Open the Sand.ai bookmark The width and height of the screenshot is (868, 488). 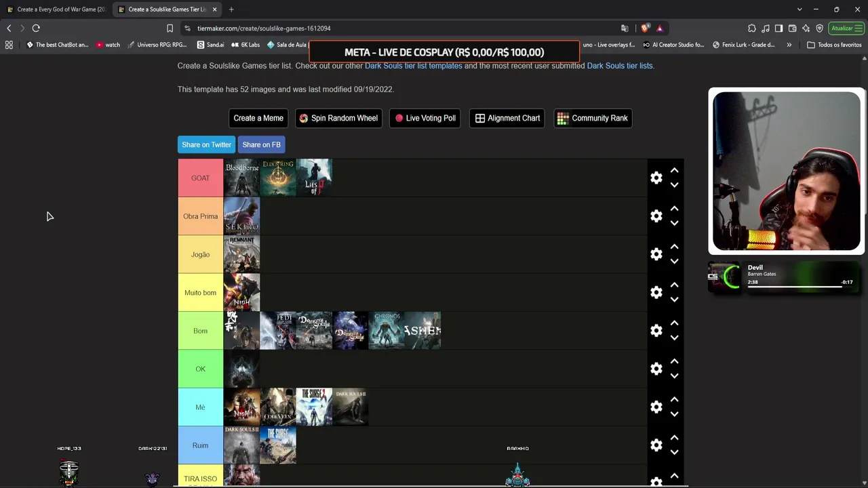pos(210,45)
